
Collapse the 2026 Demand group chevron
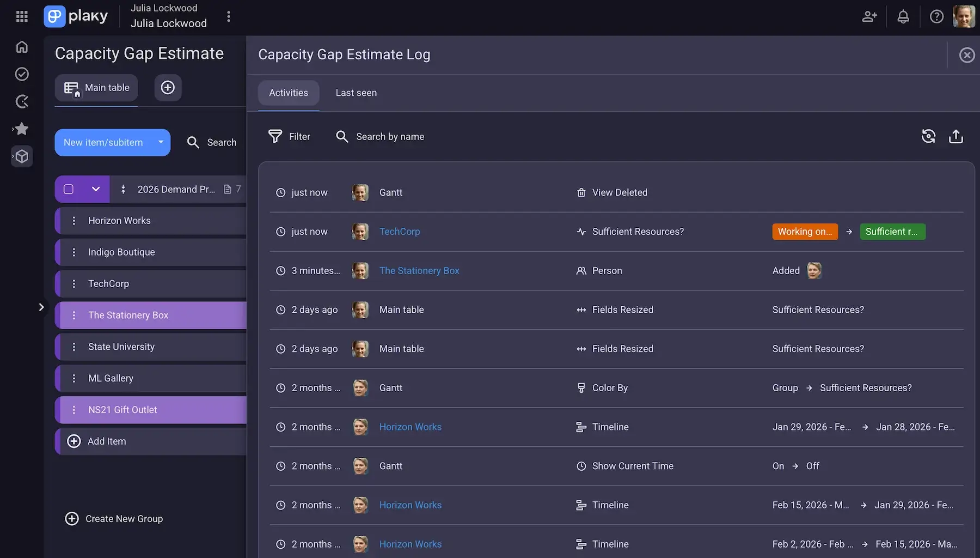[96, 189]
